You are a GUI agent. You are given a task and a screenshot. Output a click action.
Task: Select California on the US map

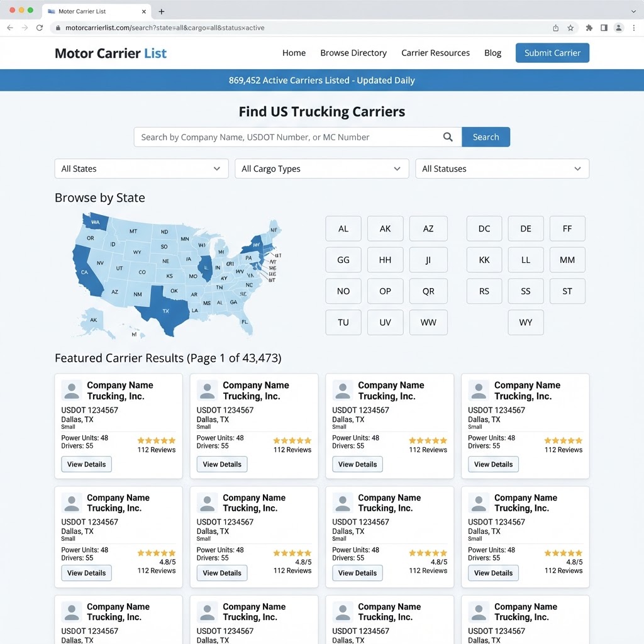tap(85, 272)
